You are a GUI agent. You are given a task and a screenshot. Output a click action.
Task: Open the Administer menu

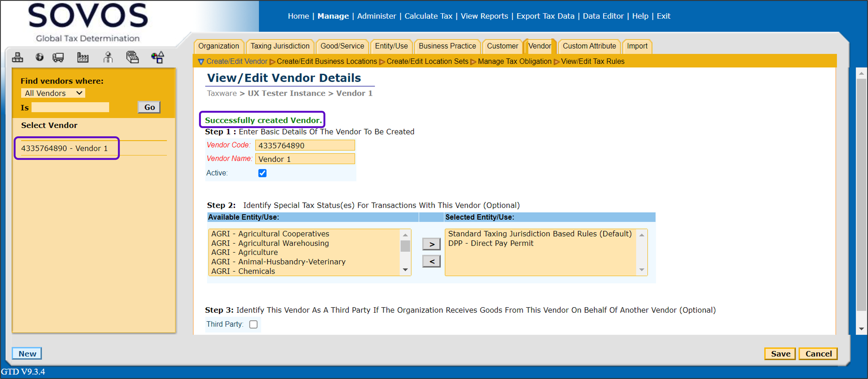376,16
